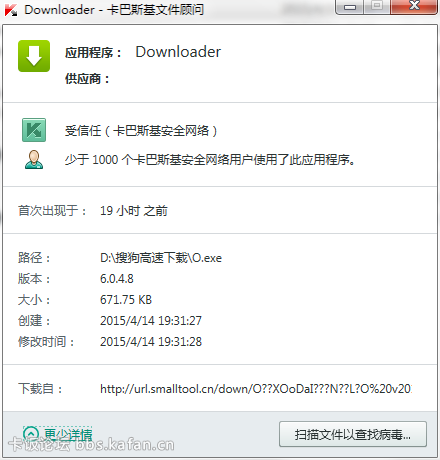Click the 修改时间 label

tap(46, 342)
